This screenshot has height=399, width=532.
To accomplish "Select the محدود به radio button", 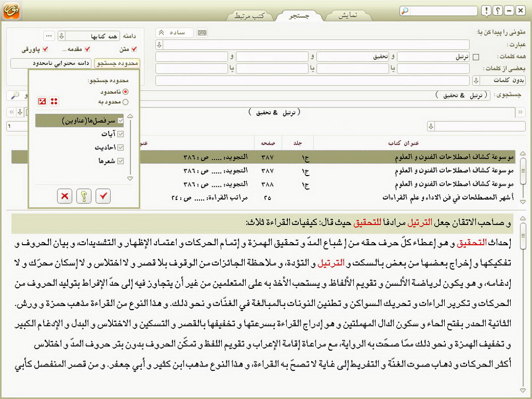I will tap(126, 102).
